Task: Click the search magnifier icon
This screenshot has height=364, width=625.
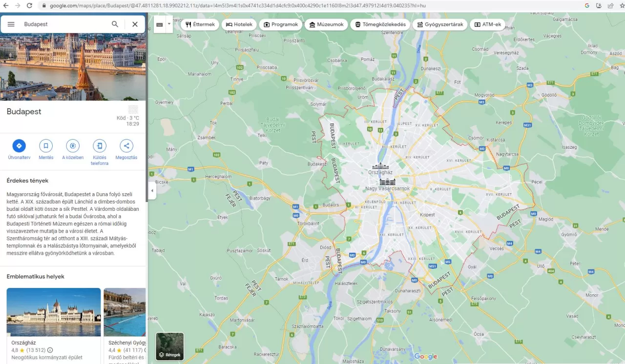Action: tap(115, 23)
